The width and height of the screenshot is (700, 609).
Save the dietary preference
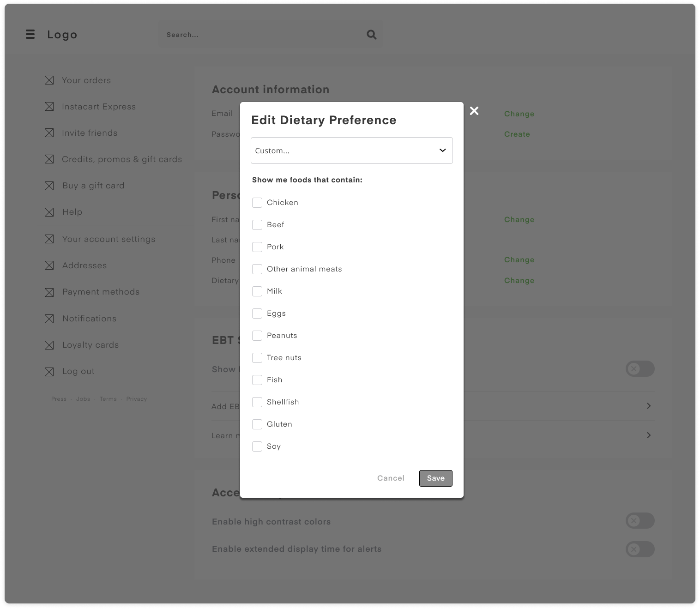point(435,478)
